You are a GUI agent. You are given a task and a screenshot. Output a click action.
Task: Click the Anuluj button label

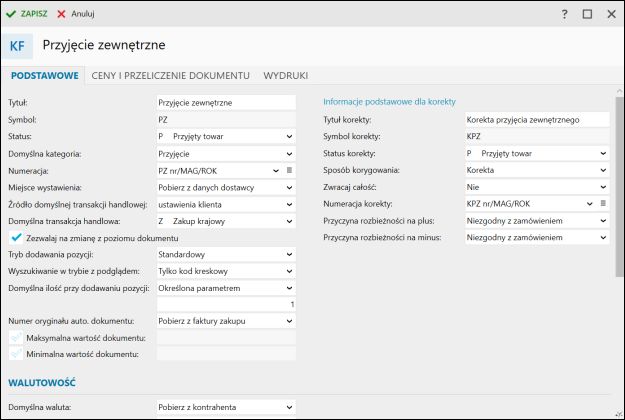(86, 14)
